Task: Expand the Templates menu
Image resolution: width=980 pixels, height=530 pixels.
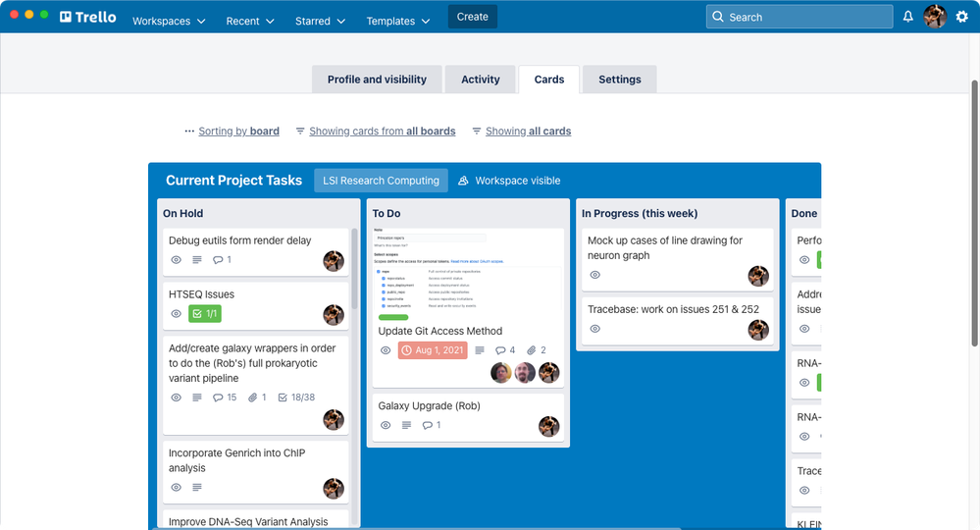Action: (398, 21)
